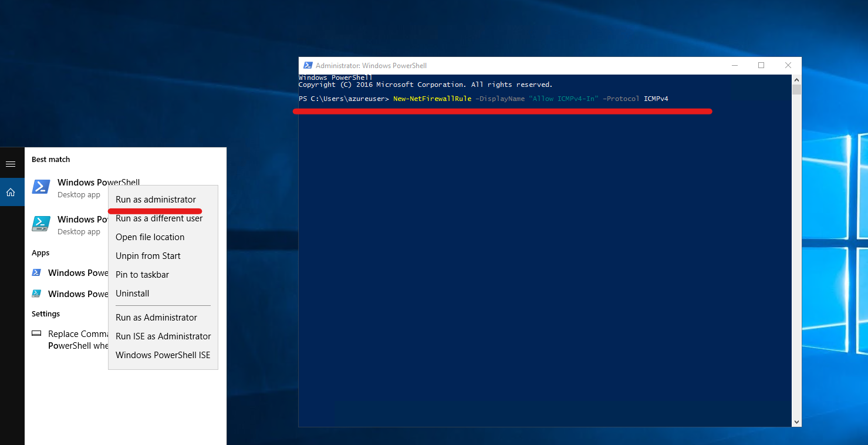The height and width of the screenshot is (445, 868).
Task: Select Run ISE as Administrator
Action: [x=163, y=336]
